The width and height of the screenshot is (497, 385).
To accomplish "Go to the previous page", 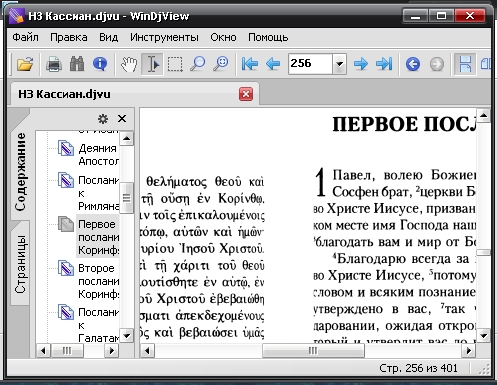I will [273, 64].
